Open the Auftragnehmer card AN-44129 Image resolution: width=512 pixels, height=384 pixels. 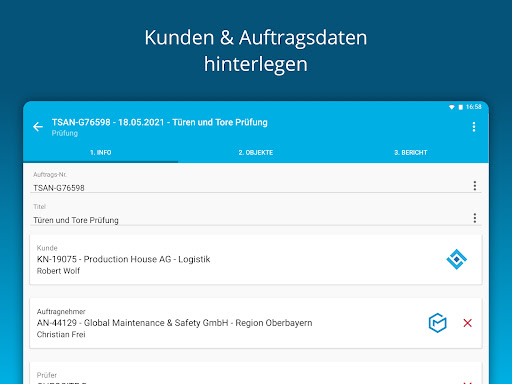(x=256, y=323)
